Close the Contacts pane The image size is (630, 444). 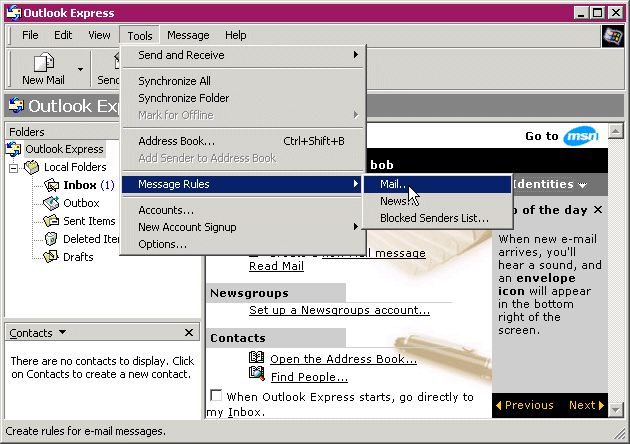tap(189, 332)
